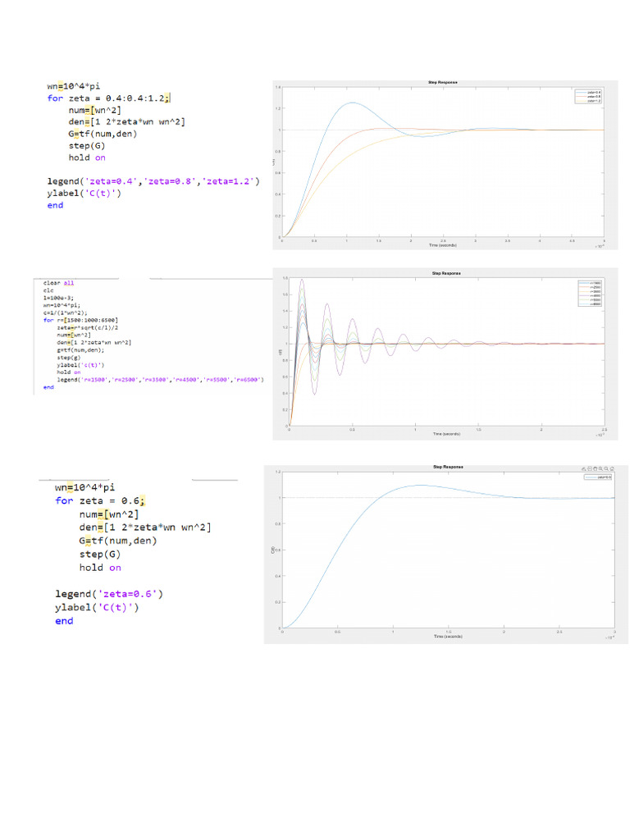Click the zoom in magnifier on bottom plot
630x840 pixels.
pyautogui.click(x=600, y=467)
